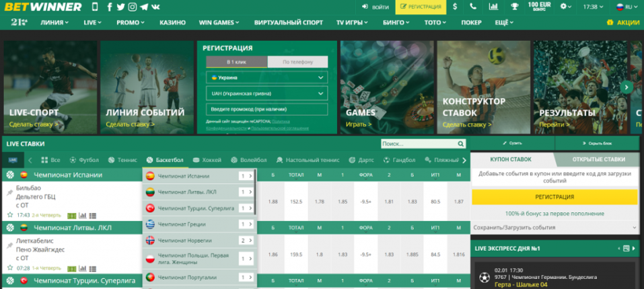Screen dimensions: 644x289
Task: Click the Сузить button
Action: click(x=512, y=143)
